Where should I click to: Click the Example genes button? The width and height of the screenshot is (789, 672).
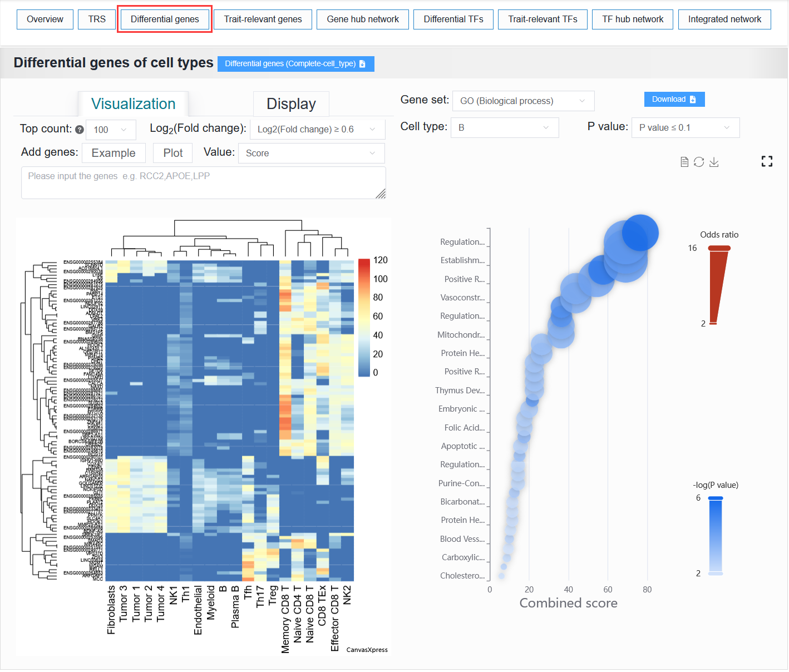click(114, 153)
